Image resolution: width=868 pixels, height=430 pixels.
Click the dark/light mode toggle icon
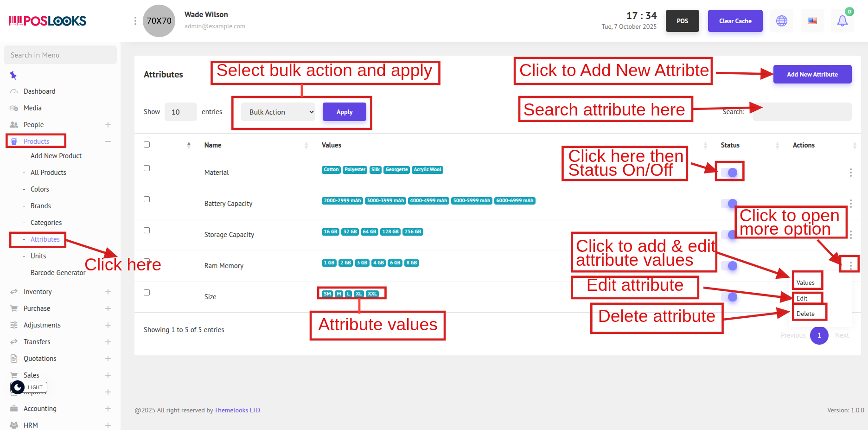coord(18,387)
